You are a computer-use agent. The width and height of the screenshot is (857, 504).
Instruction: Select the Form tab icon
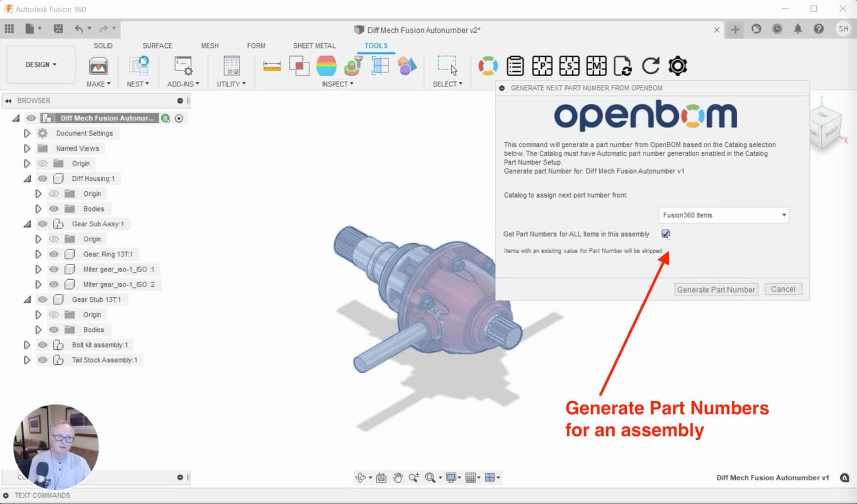(x=255, y=45)
